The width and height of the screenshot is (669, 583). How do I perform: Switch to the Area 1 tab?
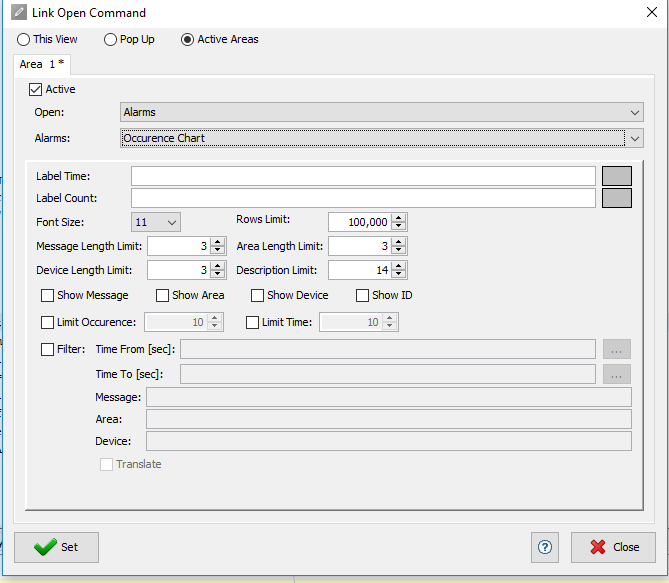pos(42,64)
